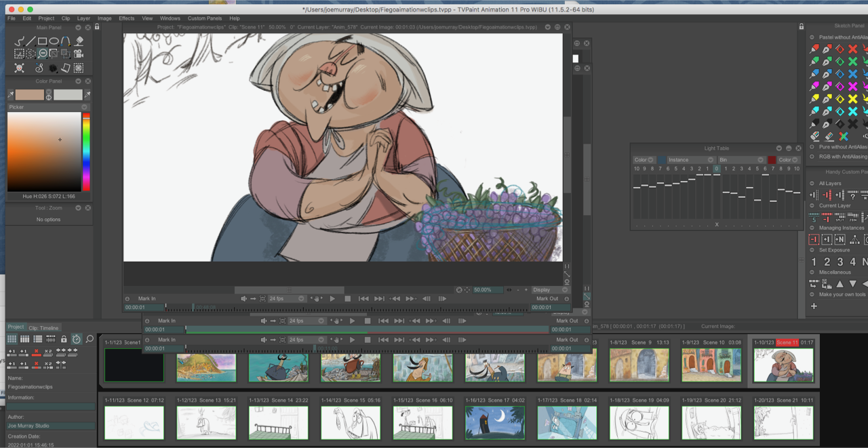Toggle the lock beside Sketch Panel
This screenshot has width=868, height=448.
tap(802, 26)
